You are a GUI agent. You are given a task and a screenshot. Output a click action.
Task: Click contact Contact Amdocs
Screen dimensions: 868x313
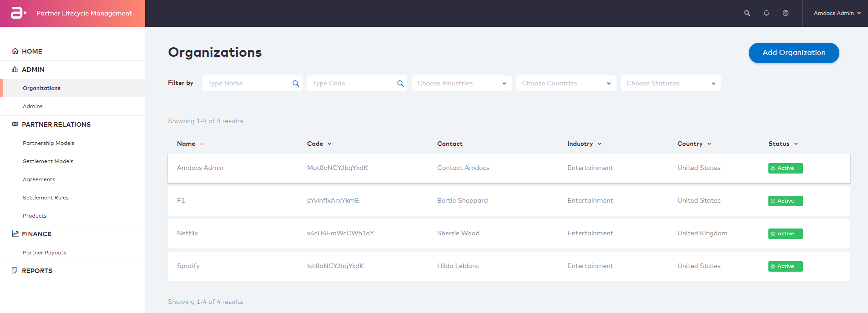coord(463,168)
